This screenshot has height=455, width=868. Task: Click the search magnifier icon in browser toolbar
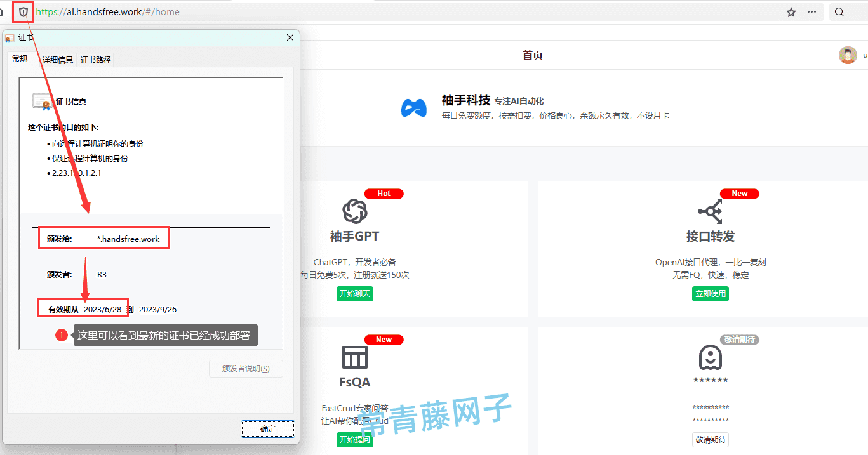(x=839, y=12)
